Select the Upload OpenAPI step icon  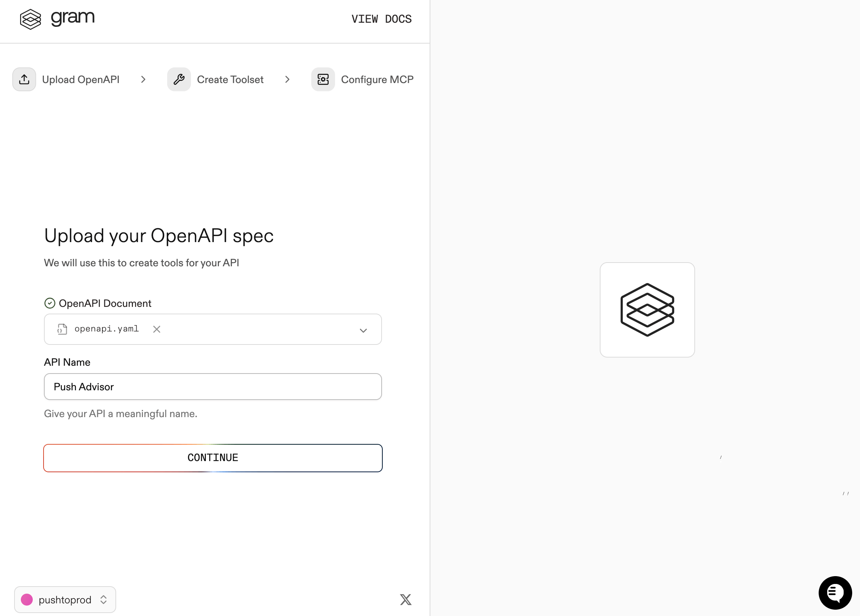click(x=24, y=79)
